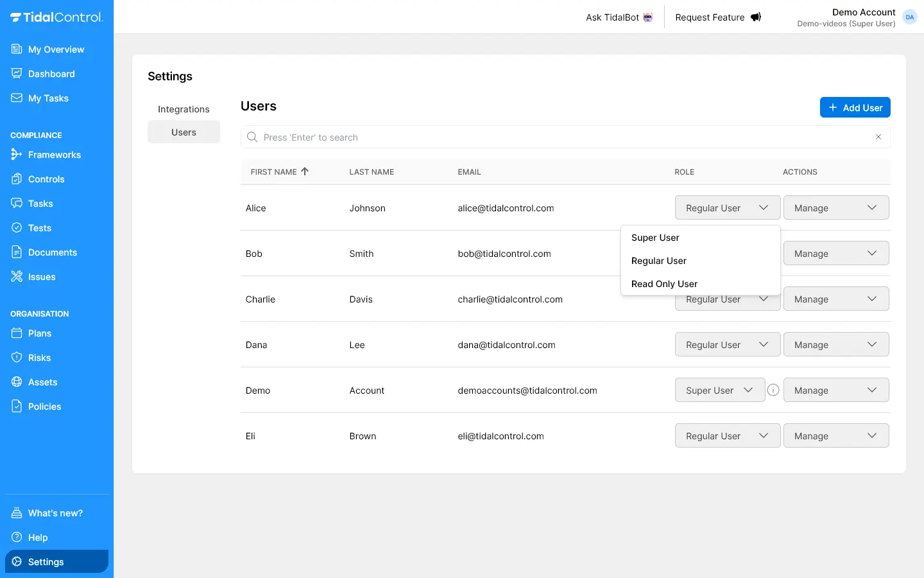Open Manage dropdown for Bob Smith
Screen dimensions: 924x578
pyautogui.click(x=835, y=254)
